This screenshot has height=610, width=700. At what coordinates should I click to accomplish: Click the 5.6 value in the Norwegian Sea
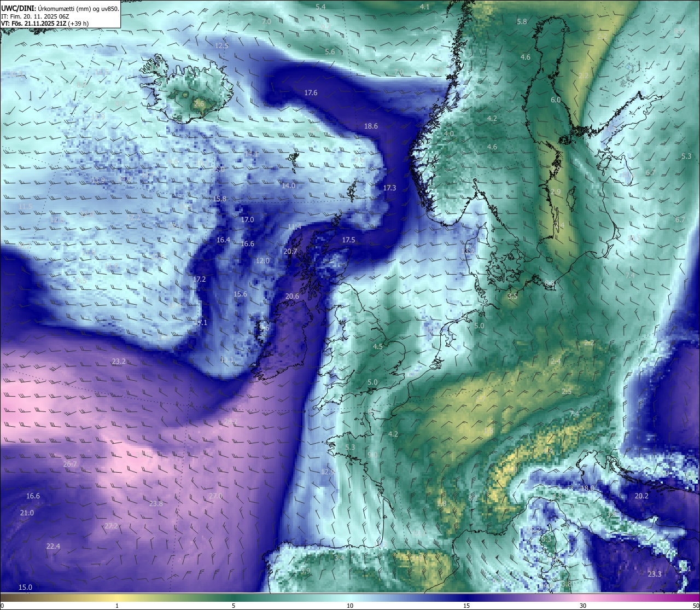[330, 52]
